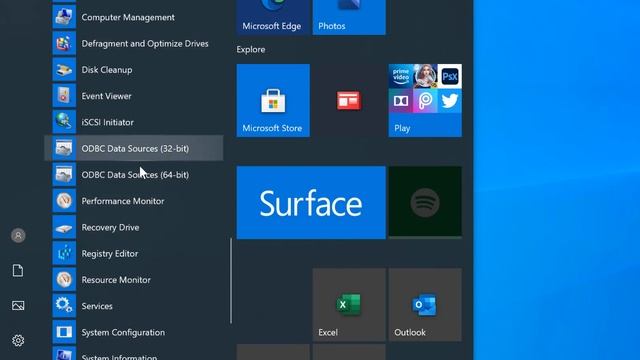Select the Recovery Drive text label
The width and height of the screenshot is (640, 360).
pyautogui.click(x=110, y=227)
